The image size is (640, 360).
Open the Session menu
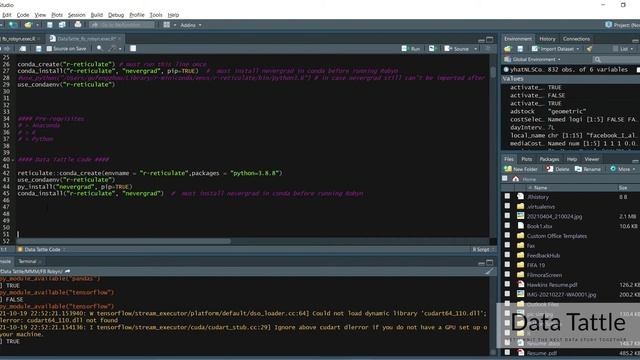pyautogui.click(x=76, y=15)
